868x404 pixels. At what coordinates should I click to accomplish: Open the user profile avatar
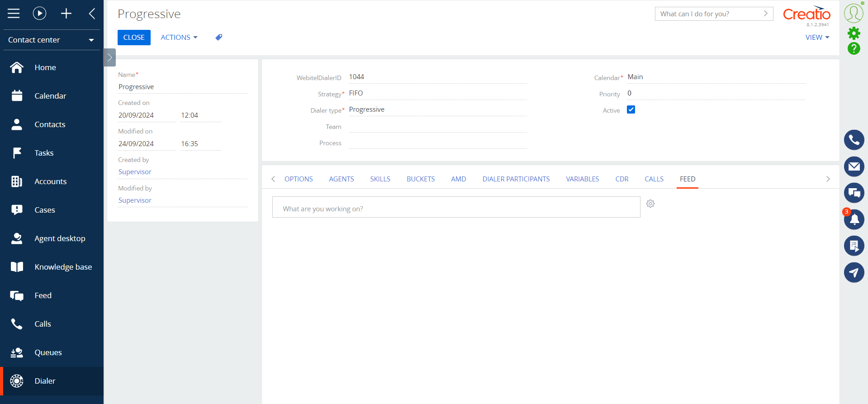click(x=854, y=13)
